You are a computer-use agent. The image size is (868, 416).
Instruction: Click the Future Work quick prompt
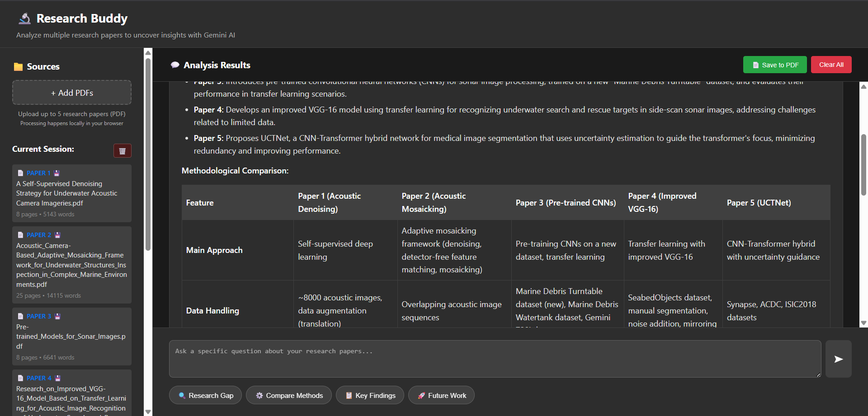pos(441,395)
